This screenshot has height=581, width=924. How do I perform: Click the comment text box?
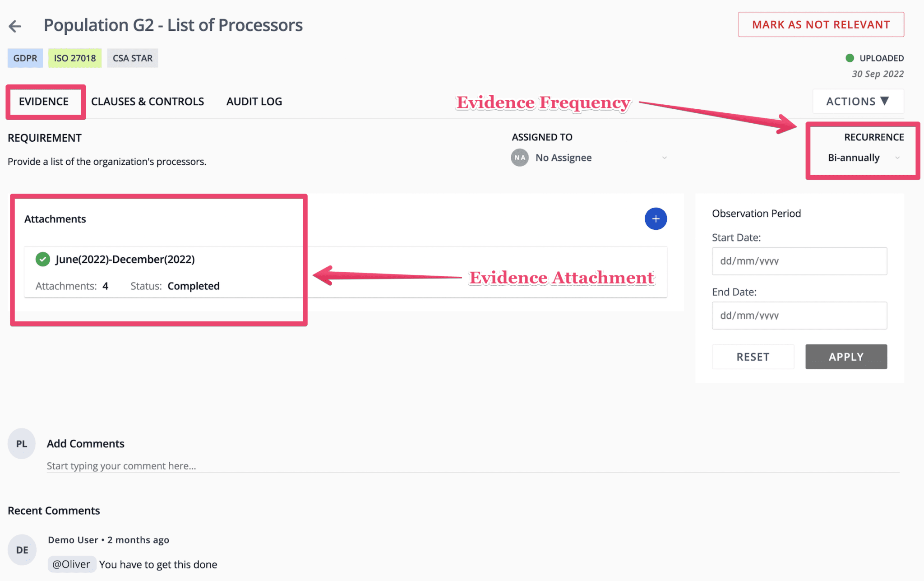(x=473, y=466)
